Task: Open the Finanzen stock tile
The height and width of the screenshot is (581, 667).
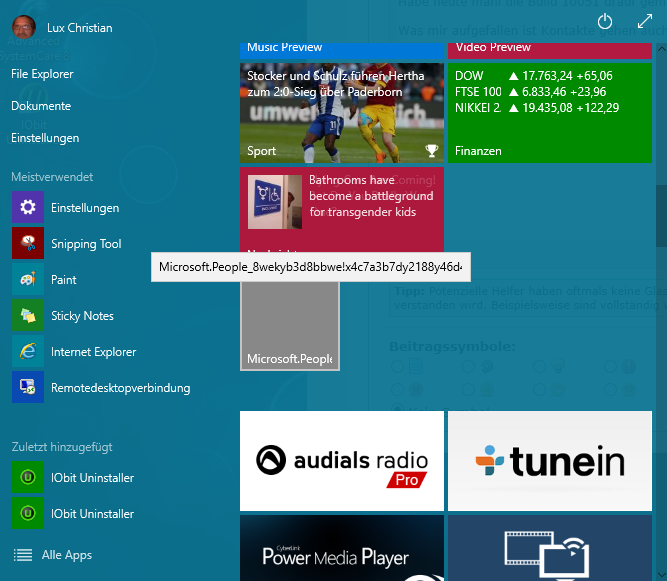Action: 550,113
